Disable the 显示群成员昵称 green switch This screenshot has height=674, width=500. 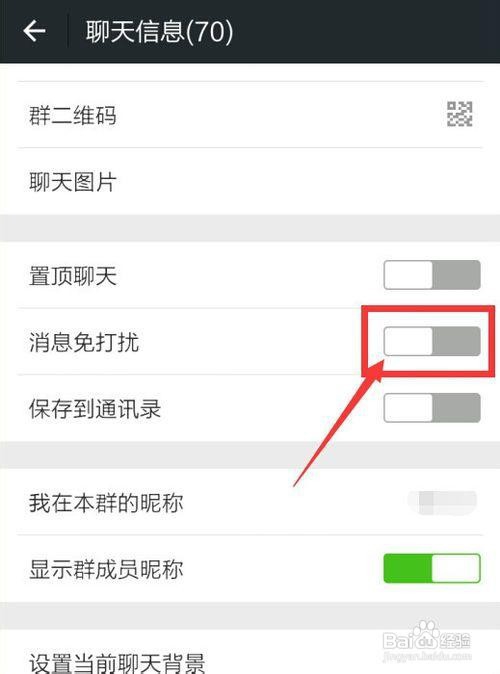[432, 568]
